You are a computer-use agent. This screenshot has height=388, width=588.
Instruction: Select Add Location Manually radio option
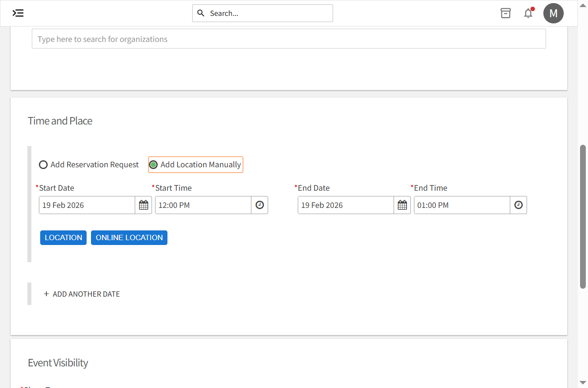coord(153,165)
